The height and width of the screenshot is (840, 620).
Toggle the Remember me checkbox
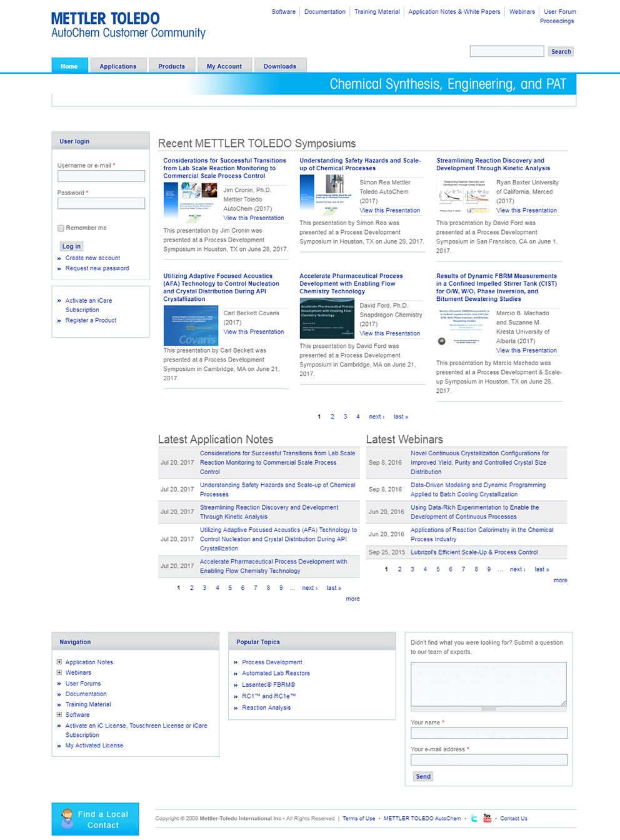point(61,228)
